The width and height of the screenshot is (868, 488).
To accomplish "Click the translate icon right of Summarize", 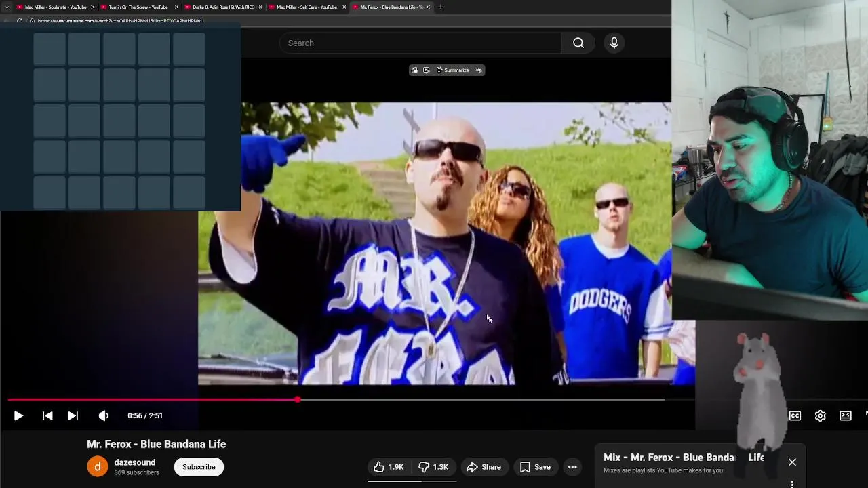I will [x=479, y=70].
